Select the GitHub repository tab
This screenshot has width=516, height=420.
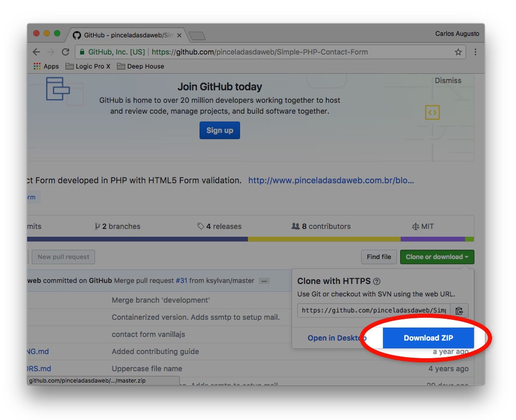(125, 35)
